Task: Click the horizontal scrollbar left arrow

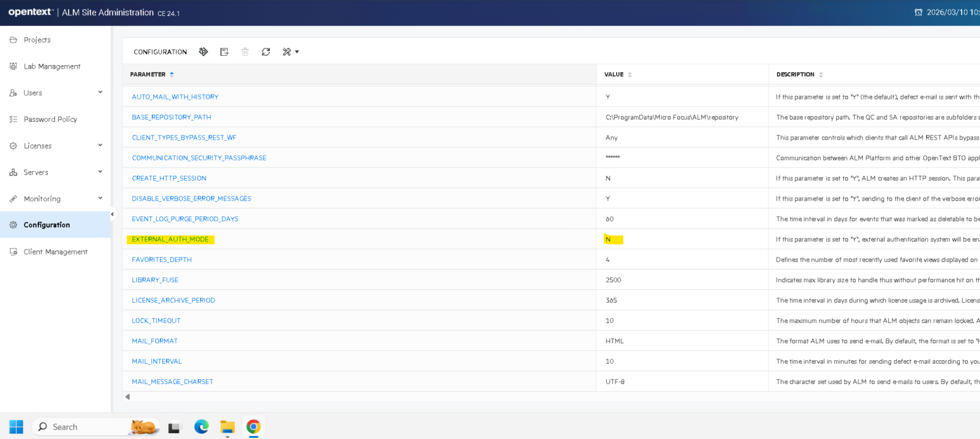Action: tap(127, 396)
